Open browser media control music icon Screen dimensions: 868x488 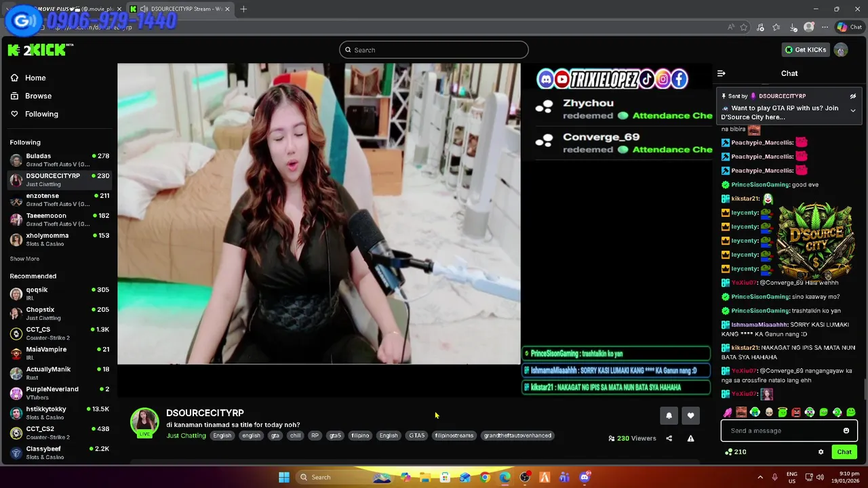pos(760,27)
